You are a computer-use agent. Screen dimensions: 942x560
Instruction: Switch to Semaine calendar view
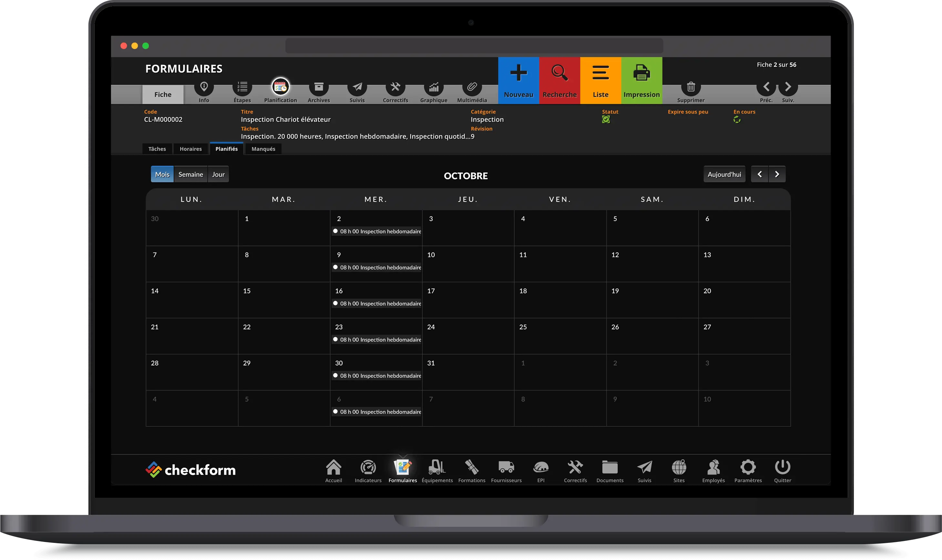190,174
